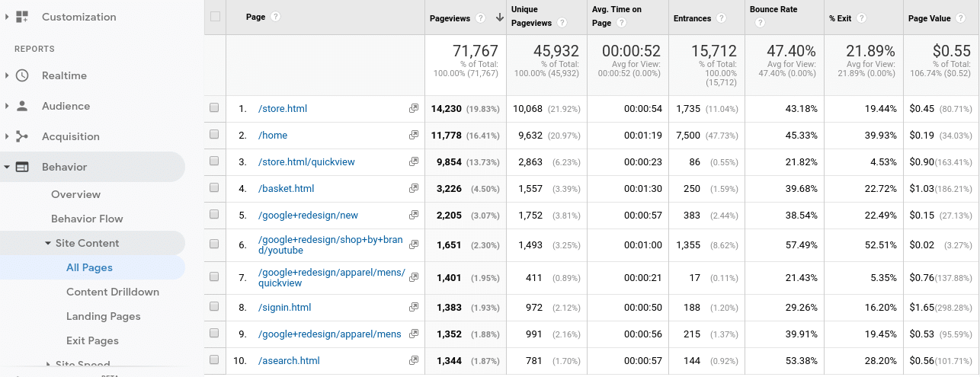The width and height of the screenshot is (980, 377).
Task: Open the Customization grid icon
Action: click(22, 17)
